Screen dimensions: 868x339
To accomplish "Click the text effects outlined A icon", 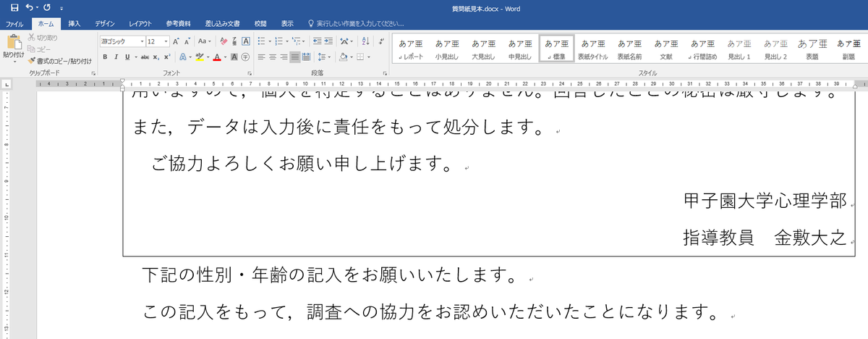I will [183, 57].
